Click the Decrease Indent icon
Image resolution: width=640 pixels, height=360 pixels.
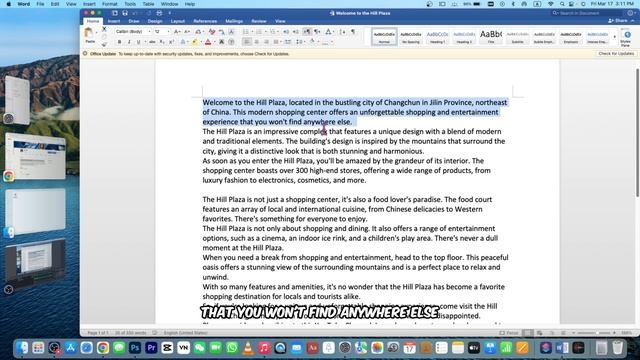[x=286, y=31]
